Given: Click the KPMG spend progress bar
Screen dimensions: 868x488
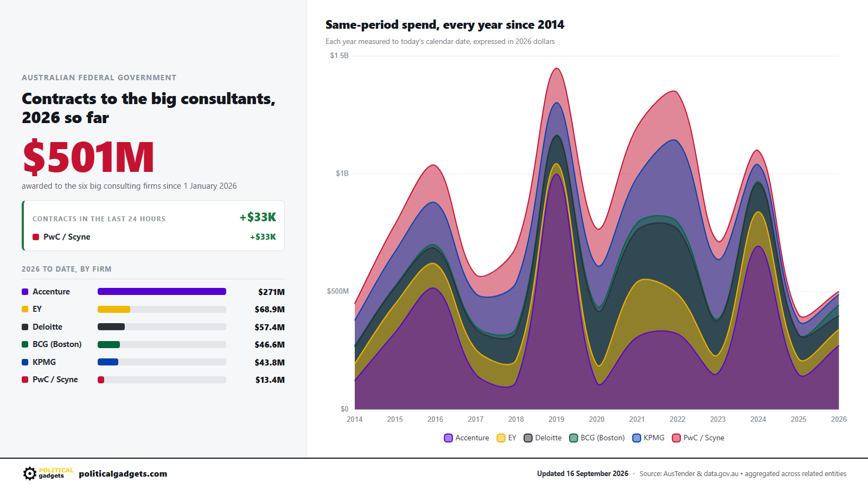Looking at the screenshot, I should pos(162,362).
